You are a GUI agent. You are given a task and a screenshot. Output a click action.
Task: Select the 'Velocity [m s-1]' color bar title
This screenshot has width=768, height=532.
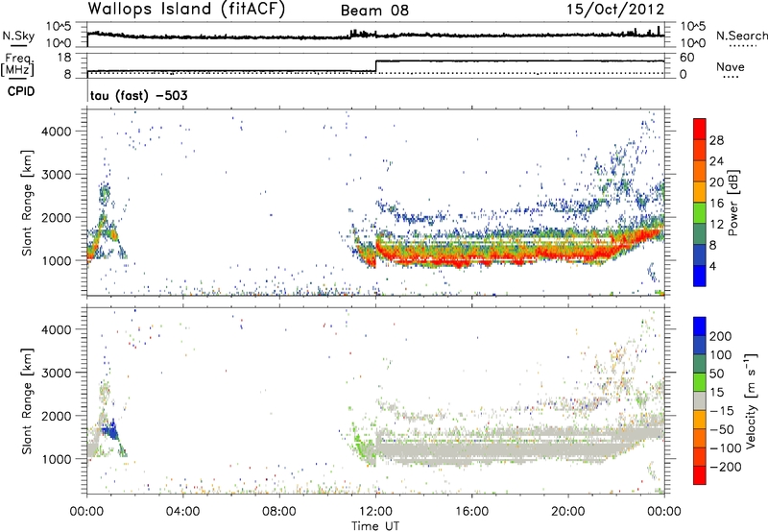click(x=751, y=400)
